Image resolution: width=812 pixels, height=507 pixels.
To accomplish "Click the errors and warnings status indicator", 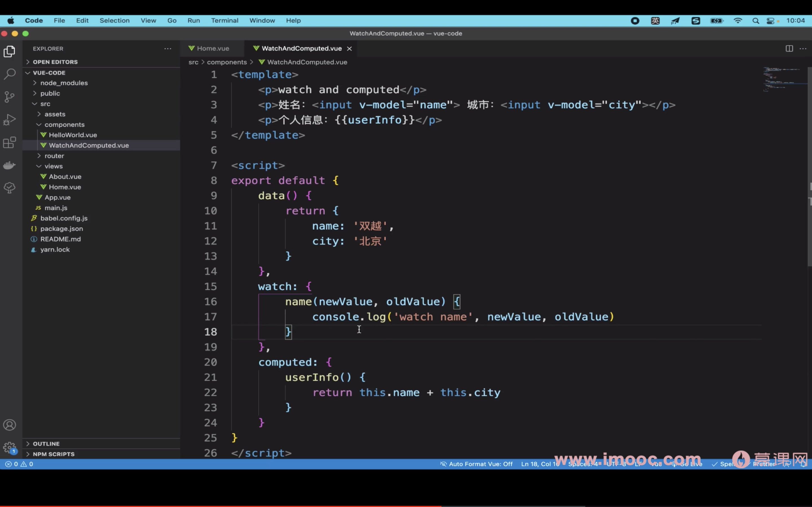I will point(19,464).
